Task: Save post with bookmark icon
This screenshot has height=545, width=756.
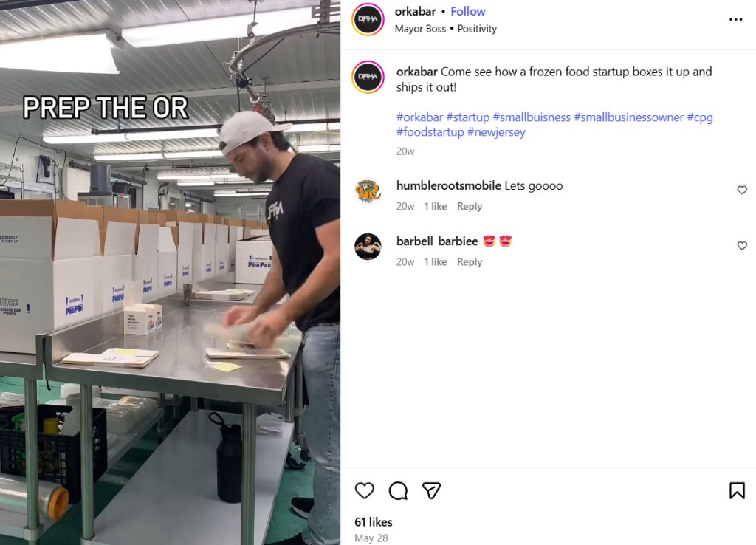Action: (737, 490)
